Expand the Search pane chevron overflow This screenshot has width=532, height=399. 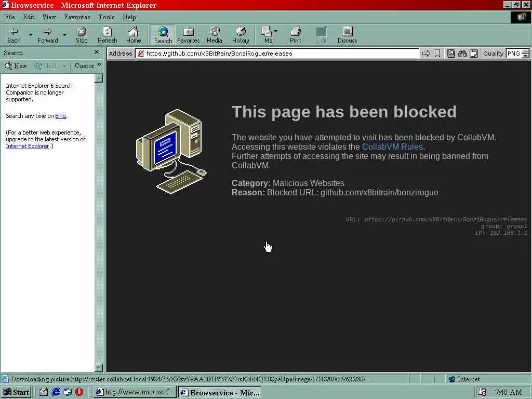pyautogui.click(x=99, y=64)
